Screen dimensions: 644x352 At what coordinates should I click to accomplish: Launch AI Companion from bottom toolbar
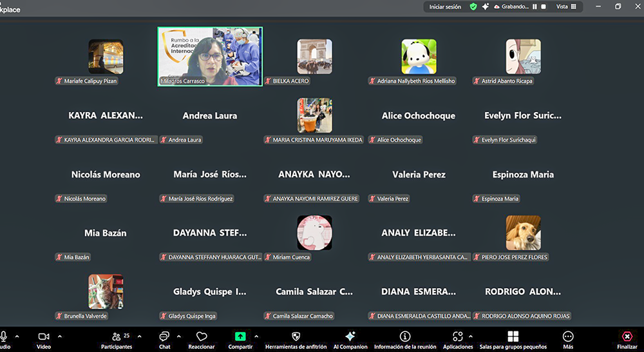[x=350, y=337]
